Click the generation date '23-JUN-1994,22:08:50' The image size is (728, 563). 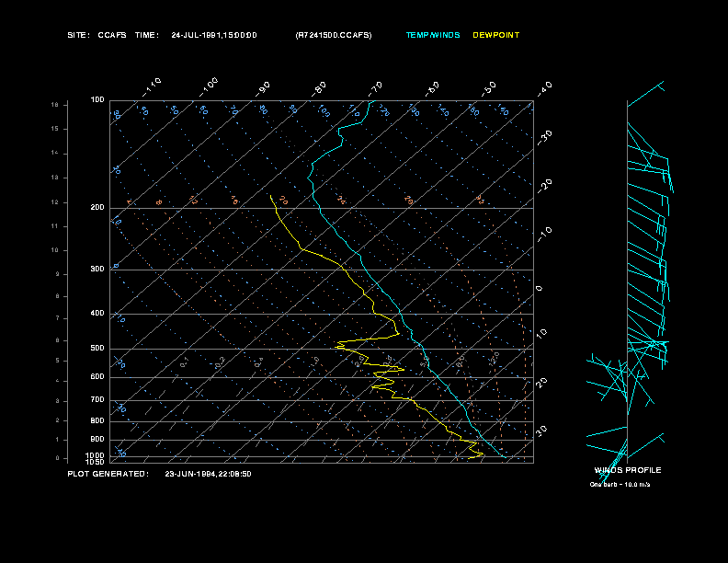coord(208,474)
